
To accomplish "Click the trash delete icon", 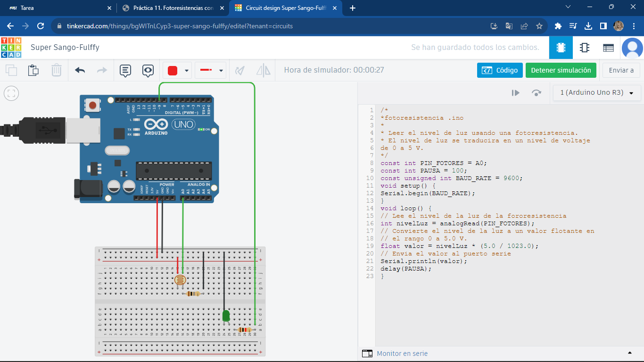I will 57,71.
